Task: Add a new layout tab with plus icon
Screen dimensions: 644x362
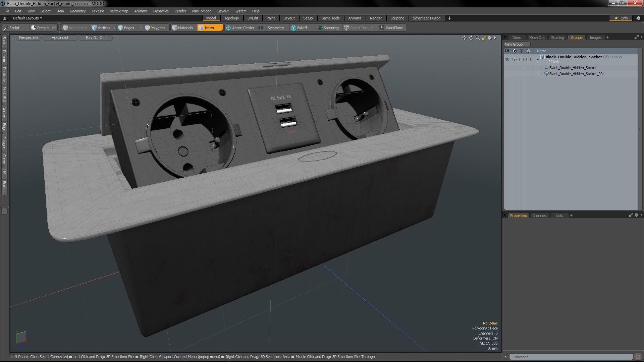Action: click(450, 18)
